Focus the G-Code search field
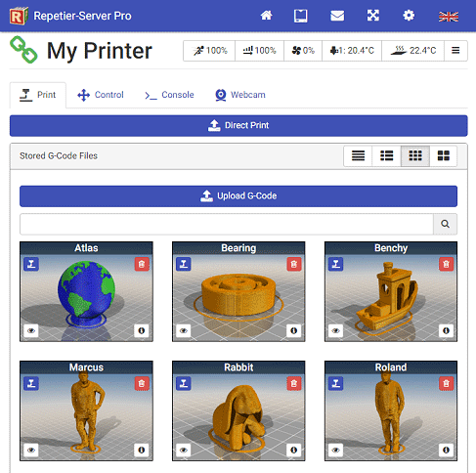476x473 pixels. (x=227, y=224)
